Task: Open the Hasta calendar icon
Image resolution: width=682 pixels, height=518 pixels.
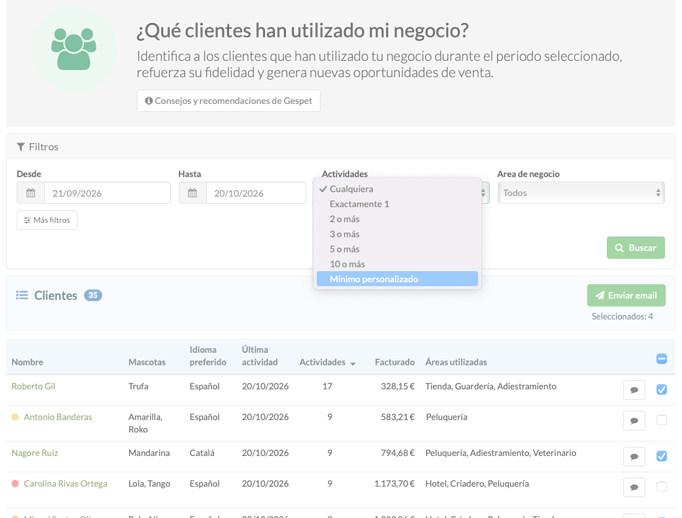Action: [x=192, y=193]
